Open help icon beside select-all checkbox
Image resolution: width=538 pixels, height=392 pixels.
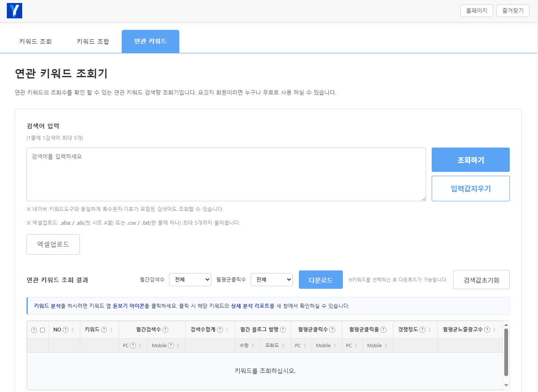(x=34, y=330)
